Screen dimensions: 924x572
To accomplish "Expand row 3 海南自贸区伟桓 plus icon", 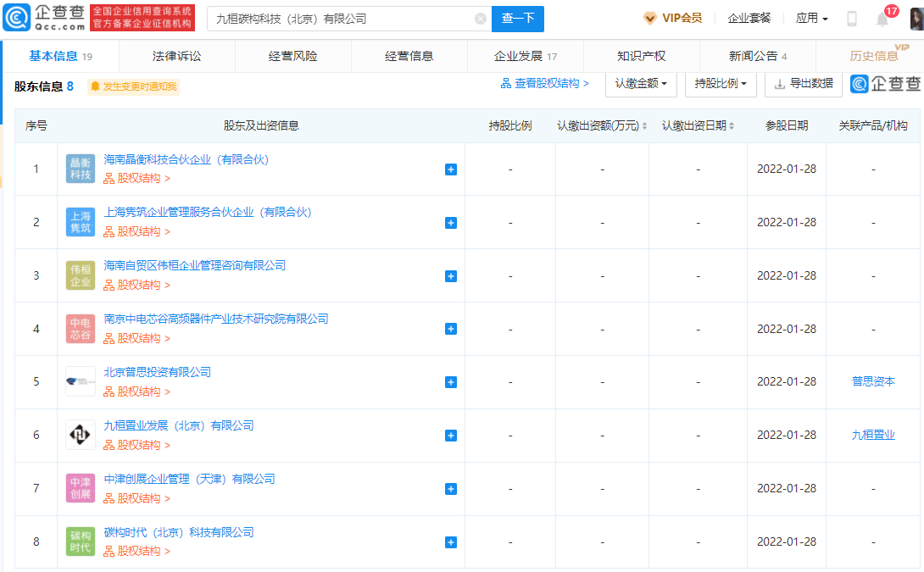I will click(451, 276).
